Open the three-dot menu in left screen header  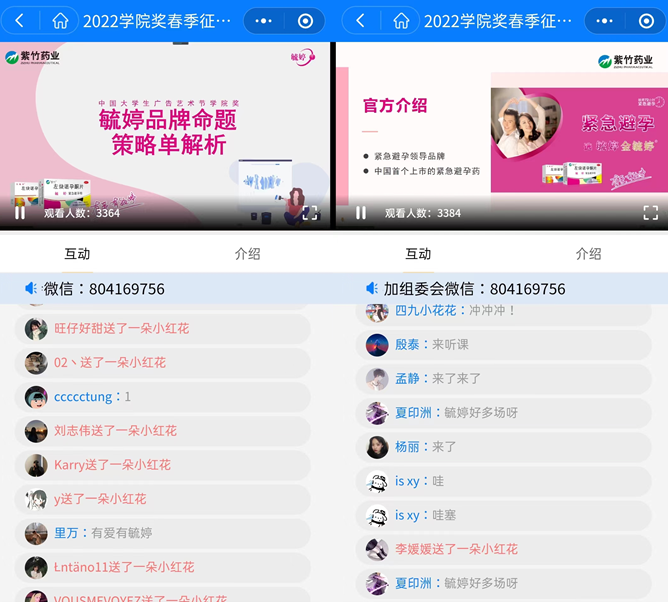tap(263, 20)
